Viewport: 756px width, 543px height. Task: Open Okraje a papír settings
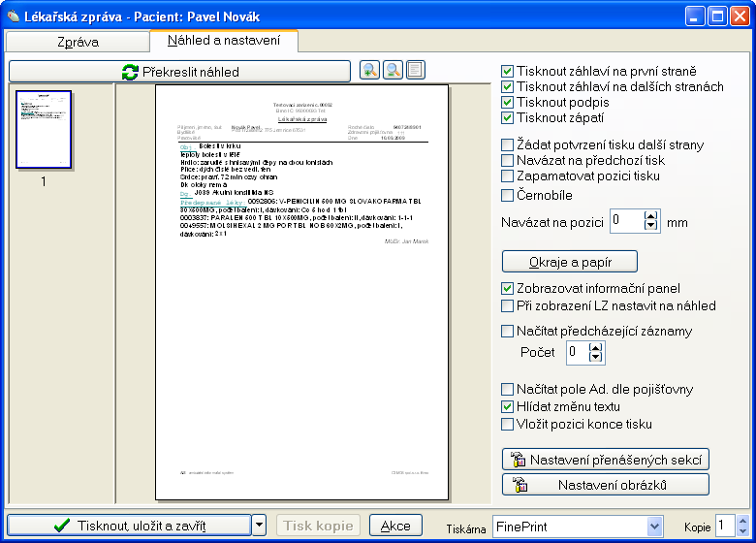[x=570, y=262]
